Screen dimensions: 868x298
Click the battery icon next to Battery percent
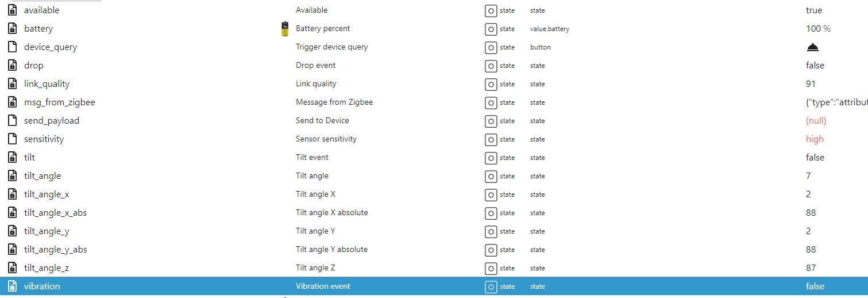point(285,29)
